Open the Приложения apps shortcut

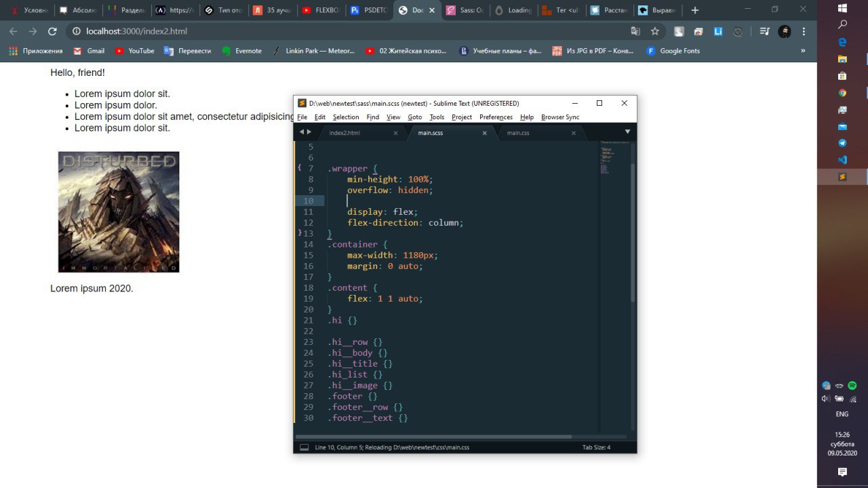35,51
